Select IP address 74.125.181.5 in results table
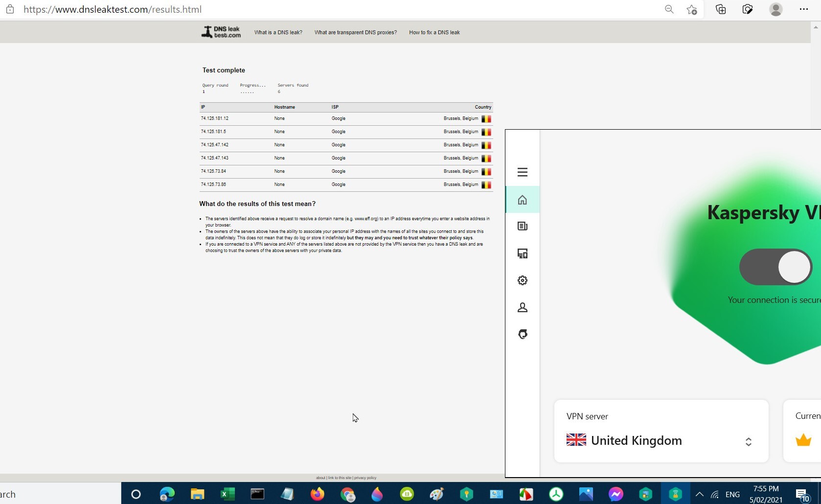The height and width of the screenshot is (504, 821). point(213,132)
